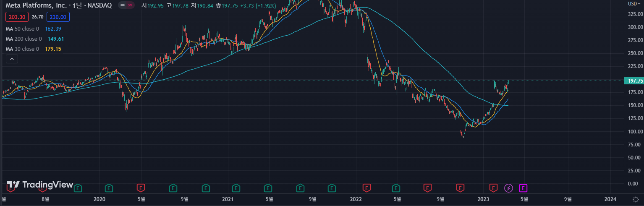Open the purple lightning bolt event marker
The height and width of the screenshot is (206, 644).
click(x=508, y=188)
